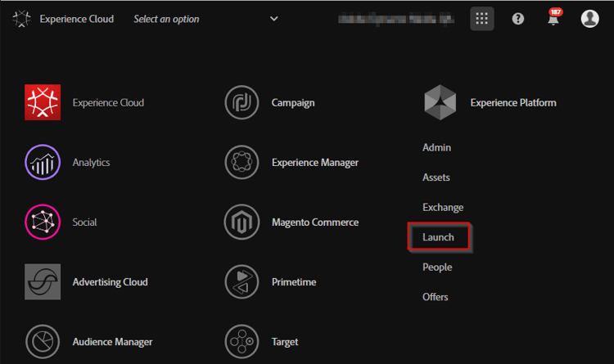614x364 pixels.
Task: Open the Experience Platform hexagon icon
Action: click(440, 102)
